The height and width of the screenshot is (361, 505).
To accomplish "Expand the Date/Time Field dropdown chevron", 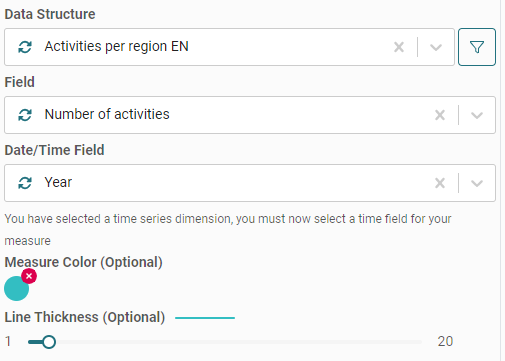I will [477, 183].
